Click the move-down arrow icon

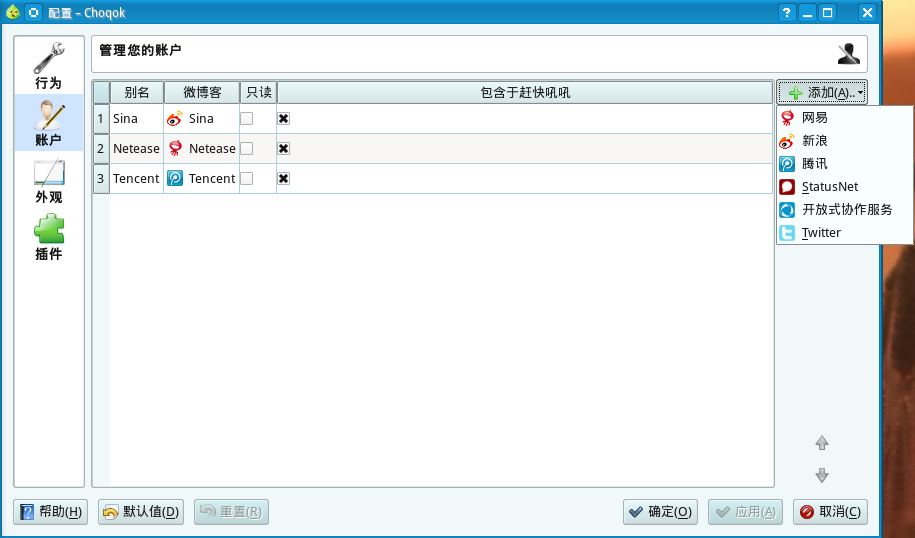click(822, 475)
